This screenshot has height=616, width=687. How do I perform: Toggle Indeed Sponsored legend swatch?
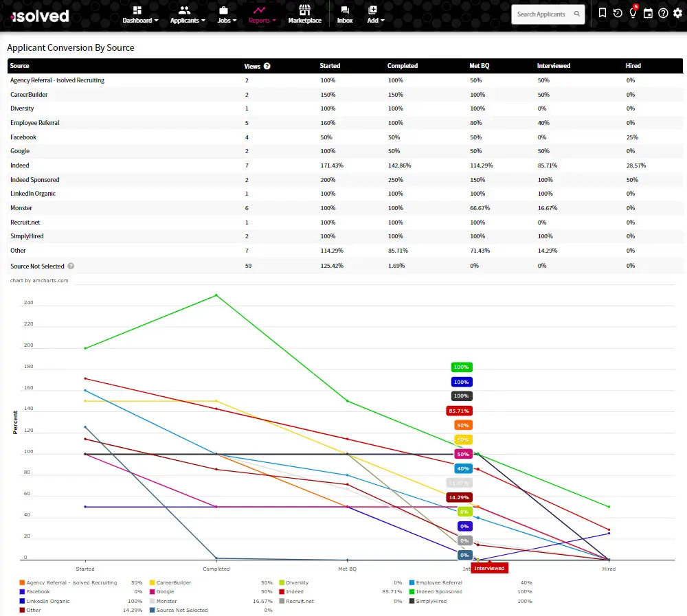412,591
